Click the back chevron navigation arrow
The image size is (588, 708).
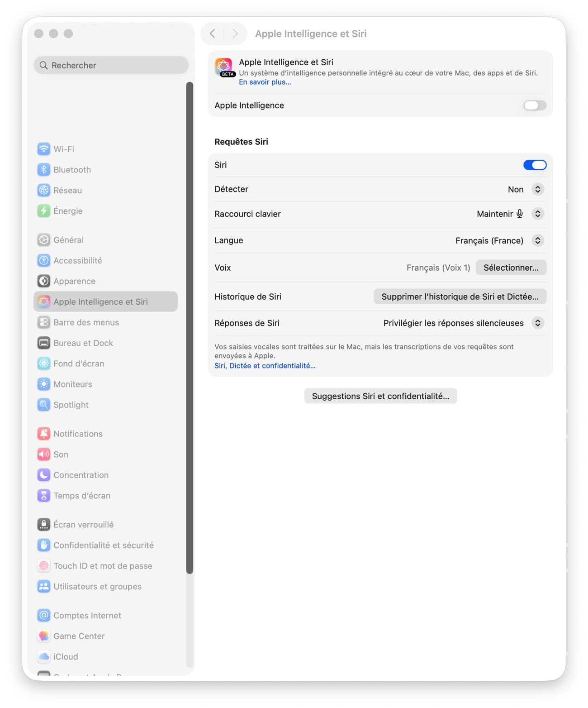coord(213,33)
